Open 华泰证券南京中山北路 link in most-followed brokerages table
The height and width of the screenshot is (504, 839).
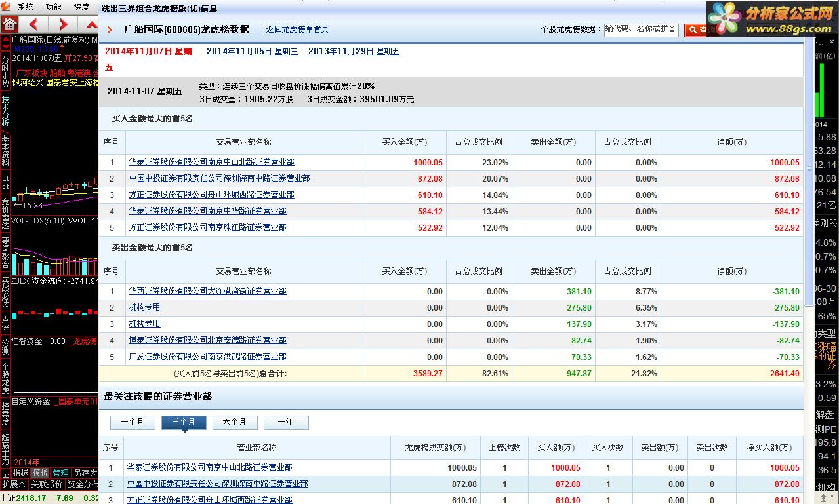coord(209,467)
